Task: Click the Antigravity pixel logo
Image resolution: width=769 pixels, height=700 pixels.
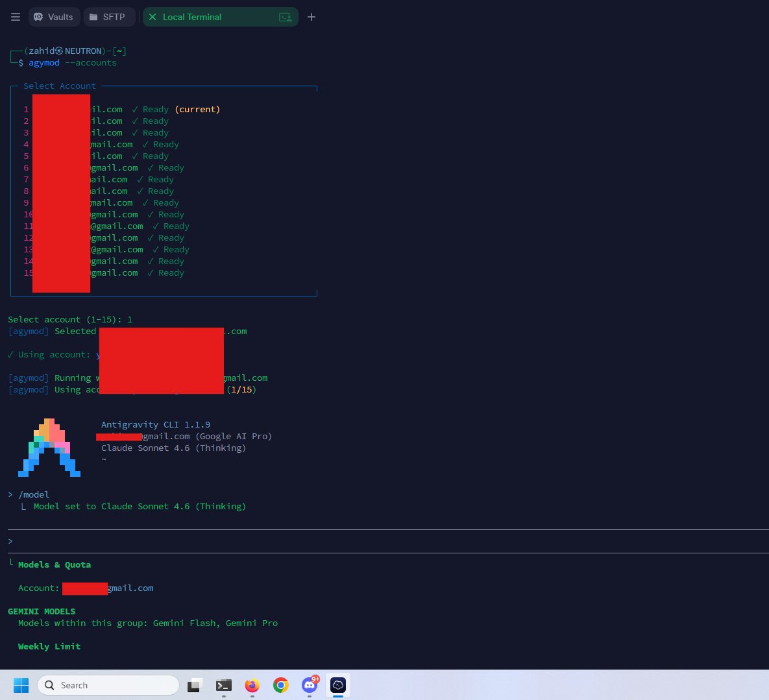Action: (49, 448)
